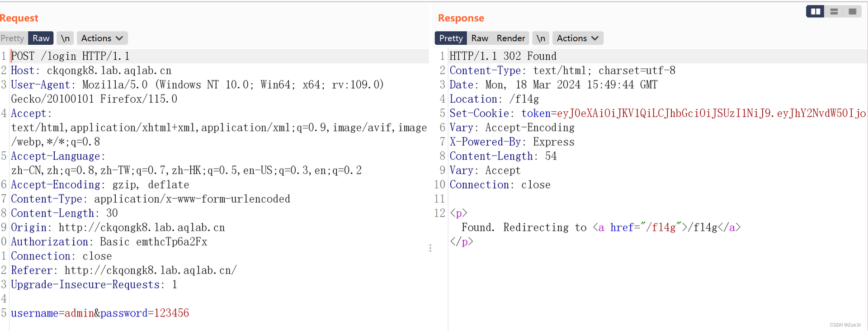Click the closing '</p>' tag in the response
This screenshot has width=868, height=331.
462,242
